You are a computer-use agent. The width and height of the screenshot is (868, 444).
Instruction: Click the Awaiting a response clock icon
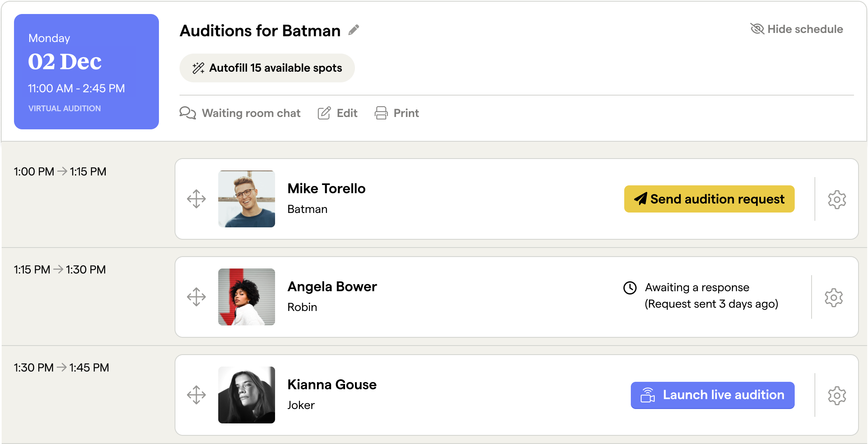point(630,288)
